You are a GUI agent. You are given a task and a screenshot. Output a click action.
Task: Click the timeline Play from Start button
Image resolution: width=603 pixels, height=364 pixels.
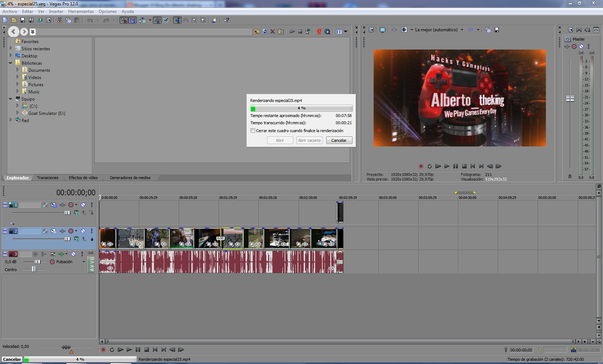(121, 350)
